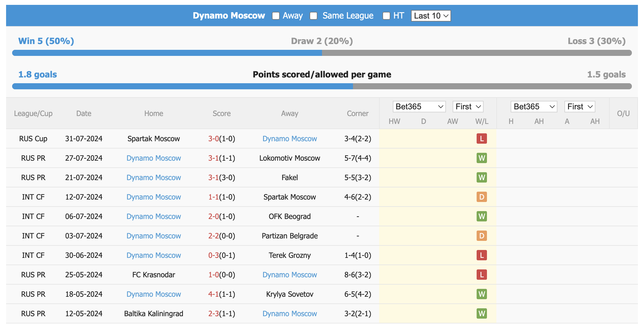Image resolution: width=644 pixels, height=325 pixels.
Task: Click OFK Beograd team name
Action: coord(290,217)
